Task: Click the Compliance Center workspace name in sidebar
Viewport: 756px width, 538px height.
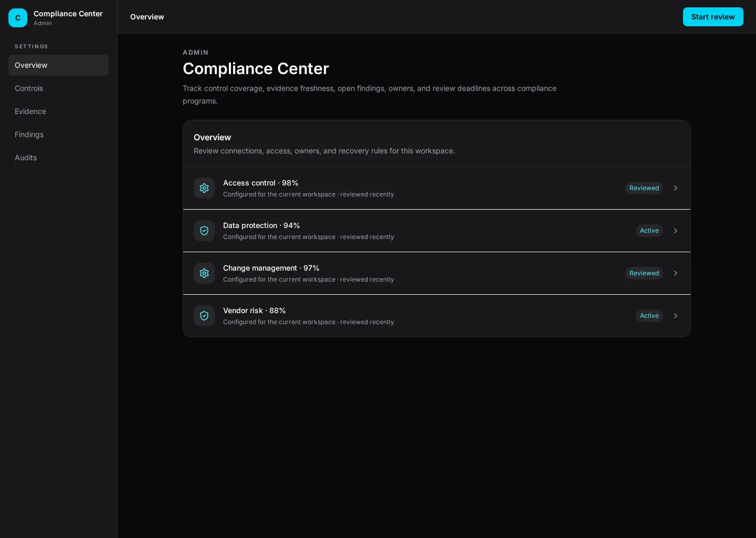Action: tap(68, 14)
